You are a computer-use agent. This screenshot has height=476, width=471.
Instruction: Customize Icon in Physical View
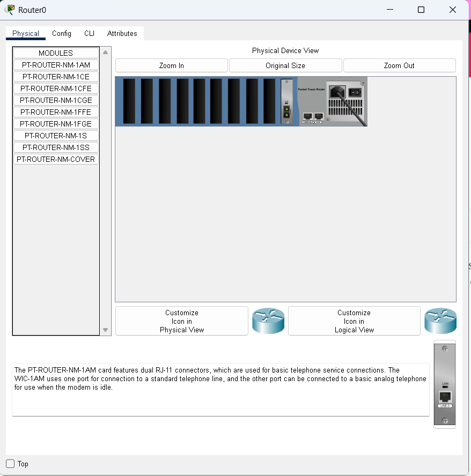pos(182,321)
